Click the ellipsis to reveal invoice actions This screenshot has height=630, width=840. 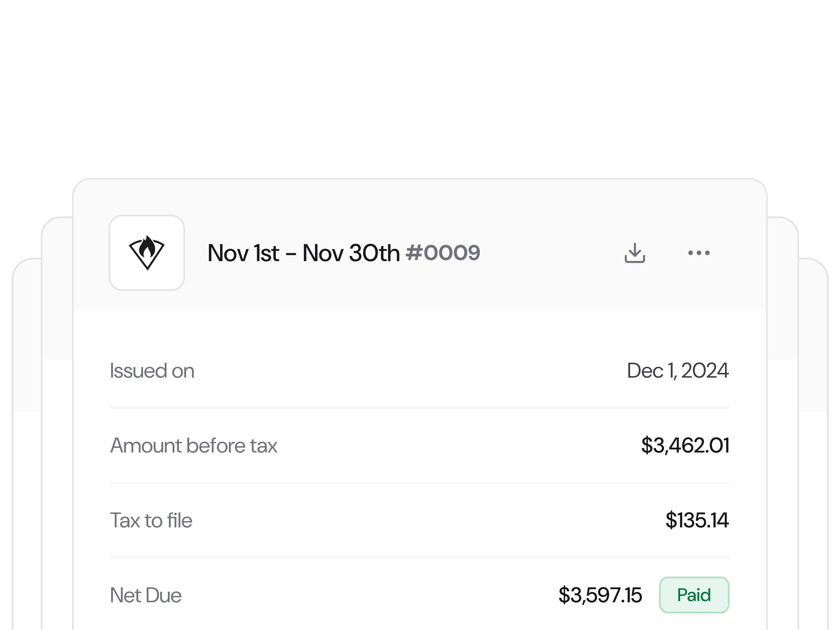(x=699, y=253)
